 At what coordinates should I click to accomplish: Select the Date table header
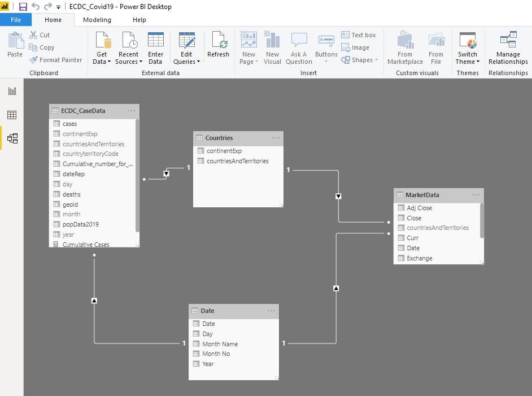pos(233,311)
